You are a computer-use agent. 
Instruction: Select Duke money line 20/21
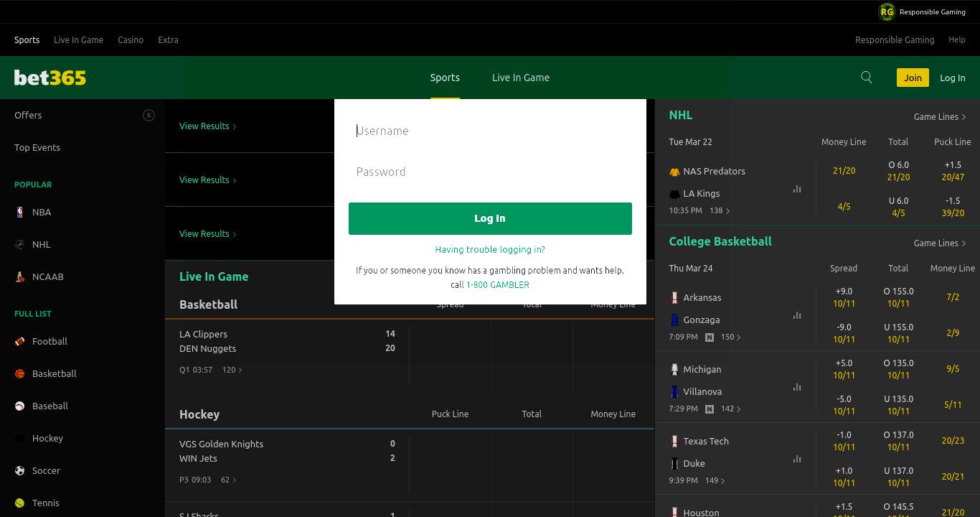953,476
